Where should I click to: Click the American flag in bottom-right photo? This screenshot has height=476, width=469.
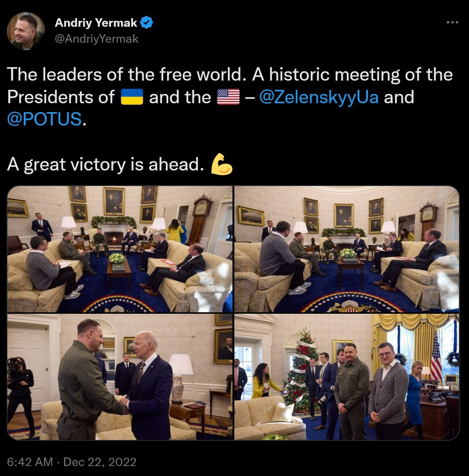[x=436, y=357]
